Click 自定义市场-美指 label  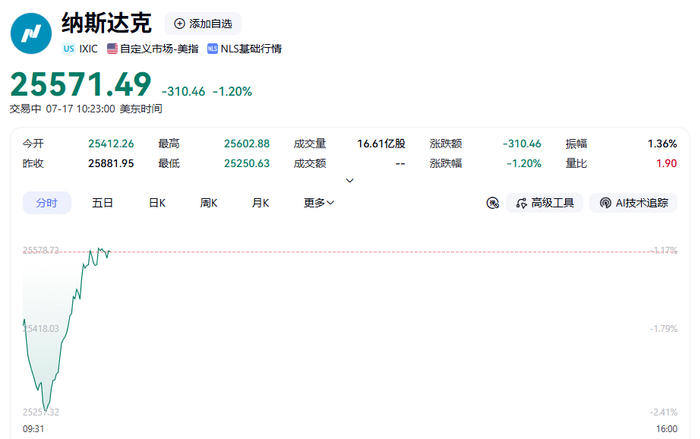159,49
